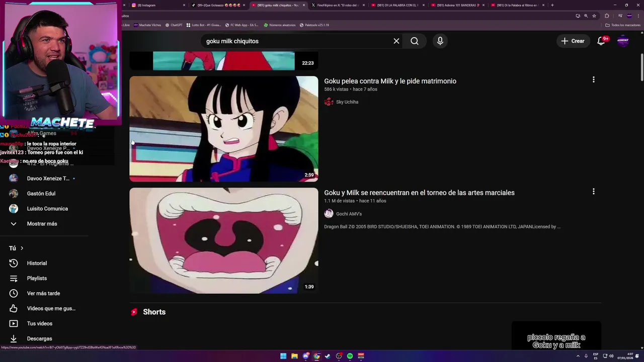Click the Crear button
The width and height of the screenshot is (644, 362).
point(573,41)
